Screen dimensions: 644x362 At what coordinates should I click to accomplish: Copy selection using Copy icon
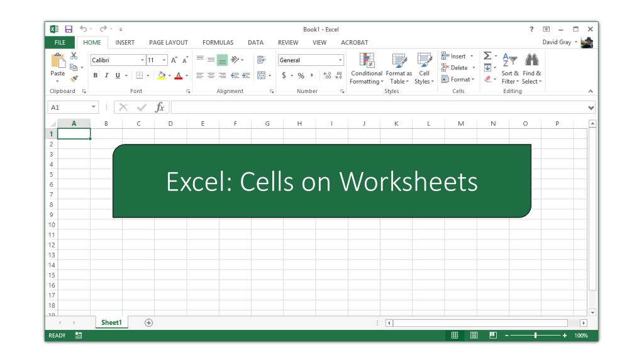[x=74, y=67]
